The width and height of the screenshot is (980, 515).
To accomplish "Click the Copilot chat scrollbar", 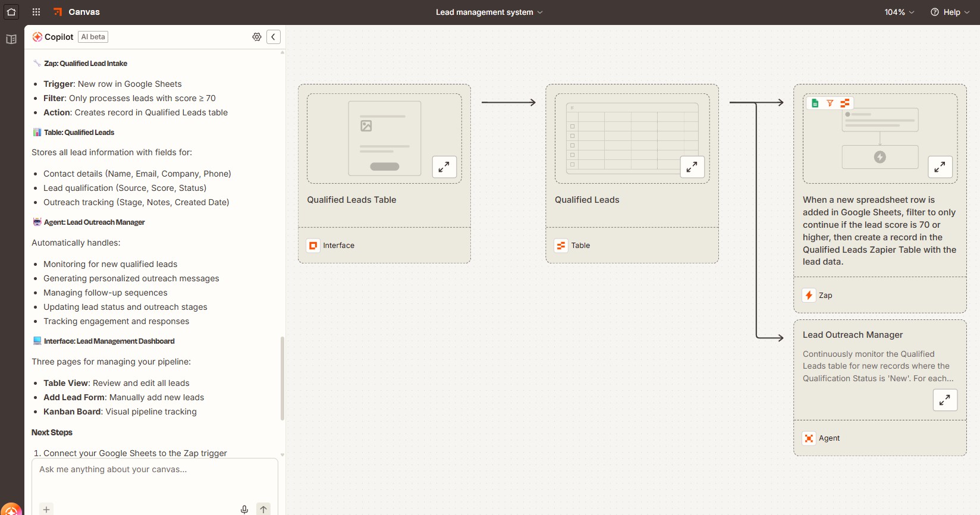I will (282, 378).
